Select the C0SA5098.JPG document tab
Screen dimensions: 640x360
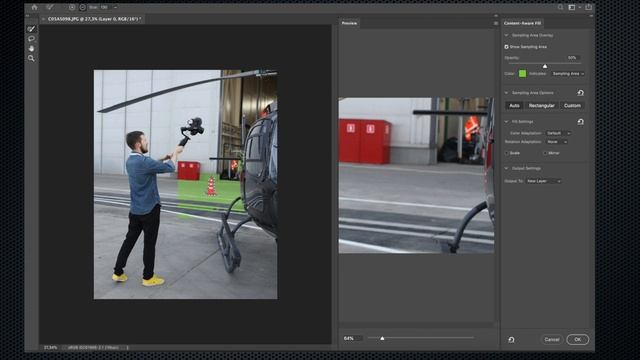(94, 19)
